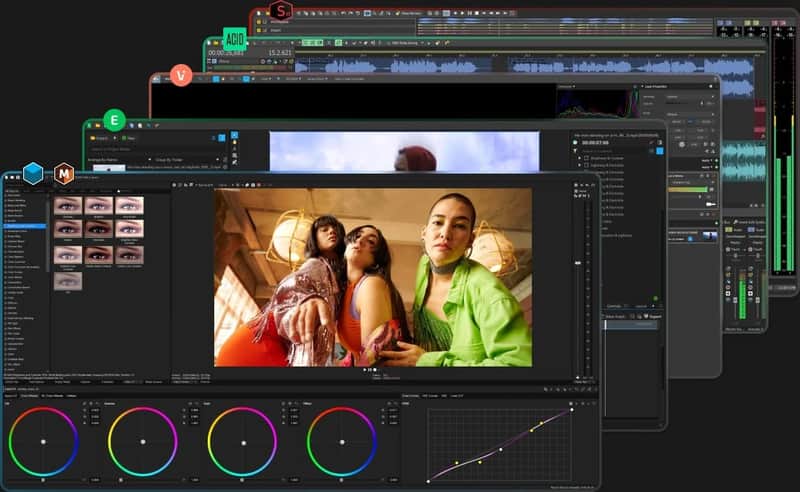Expand the first Brightness & Contrast entry arrow

coord(580,158)
